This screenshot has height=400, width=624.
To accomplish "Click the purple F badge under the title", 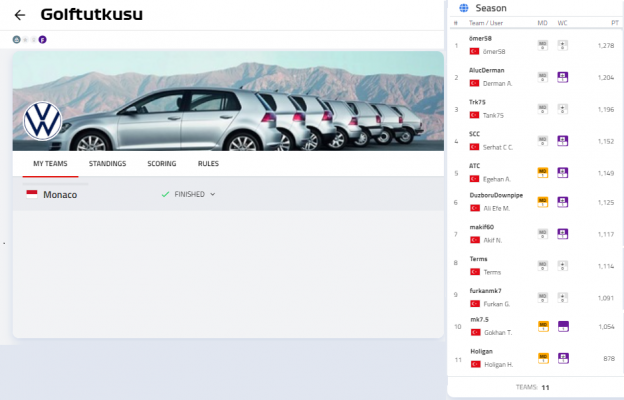I will point(43,39).
